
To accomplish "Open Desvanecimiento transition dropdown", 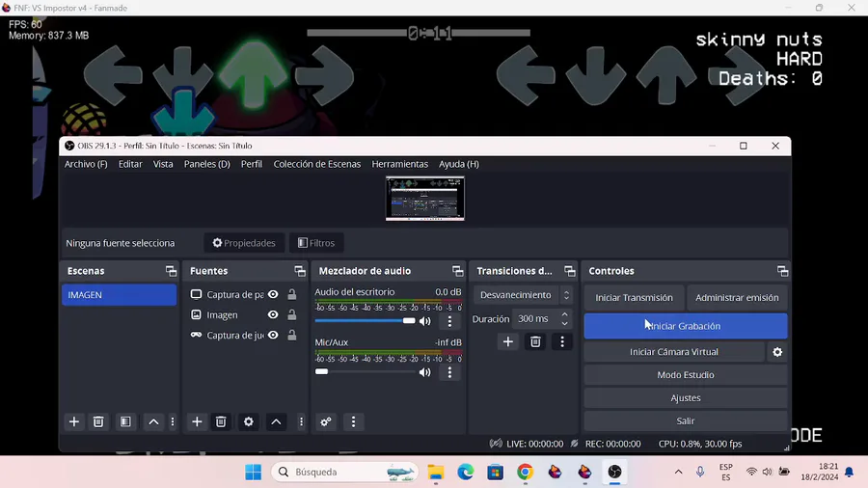I will pyautogui.click(x=523, y=295).
